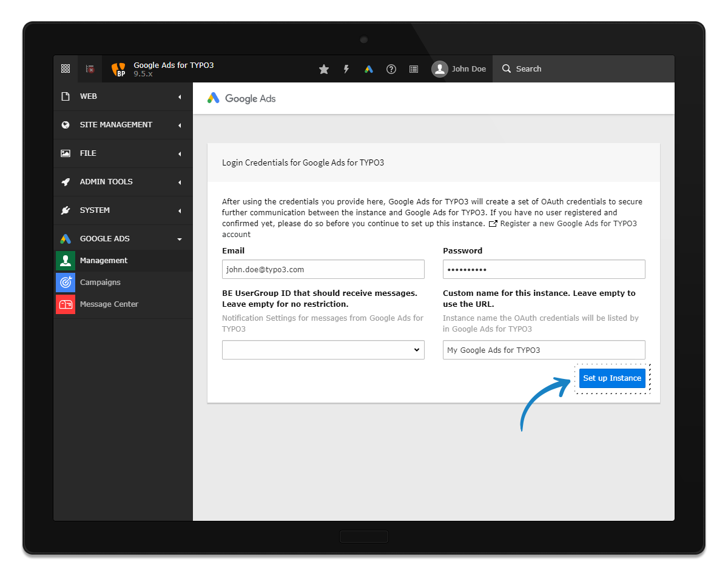Screen dimensions: 728x576
Task: Click red Message Center mailbox icon
Action: (x=66, y=304)
